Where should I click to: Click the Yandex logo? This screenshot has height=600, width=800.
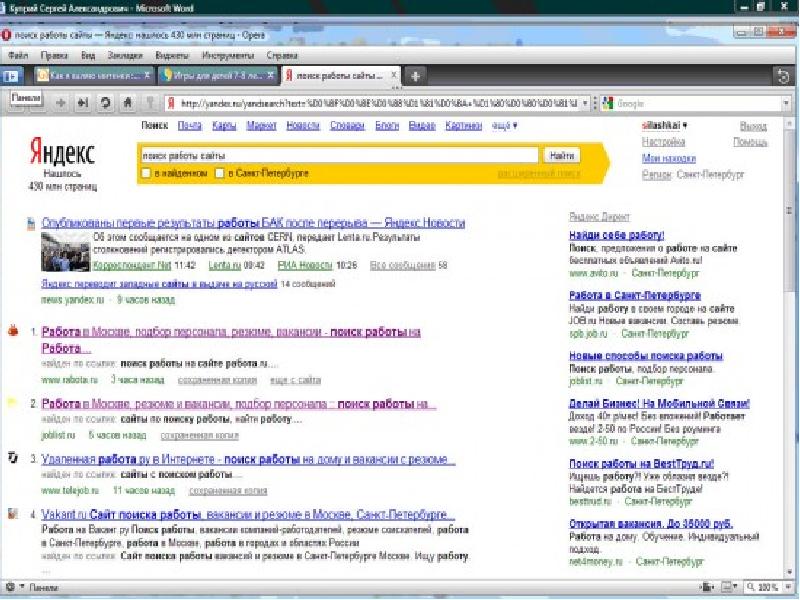tap(61, 153)
